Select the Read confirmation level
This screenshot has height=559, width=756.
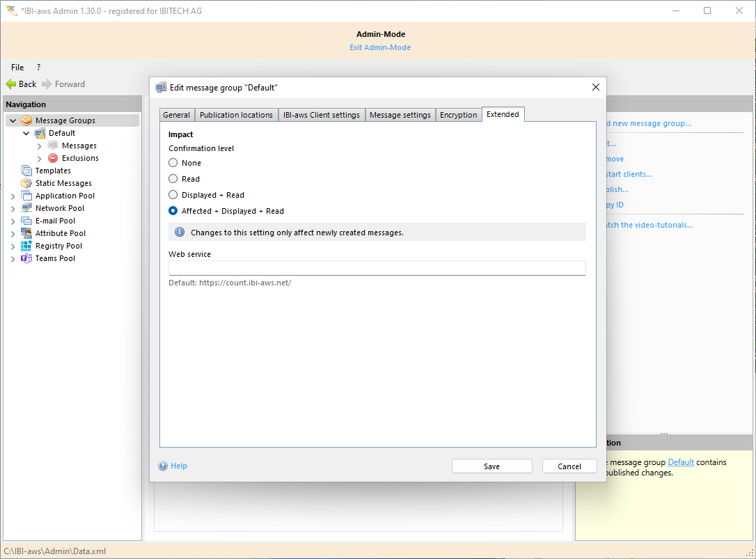tap(173, 179)
